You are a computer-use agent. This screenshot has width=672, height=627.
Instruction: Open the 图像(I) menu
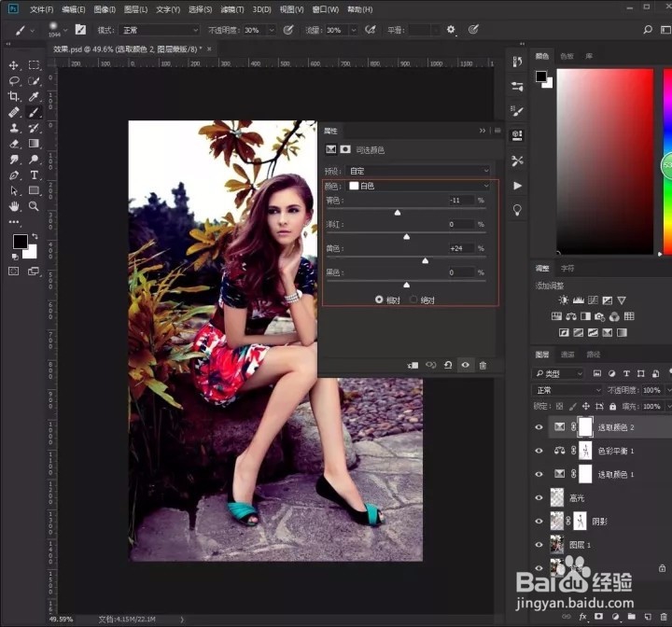pyautogui.click(x=105, y=9)
